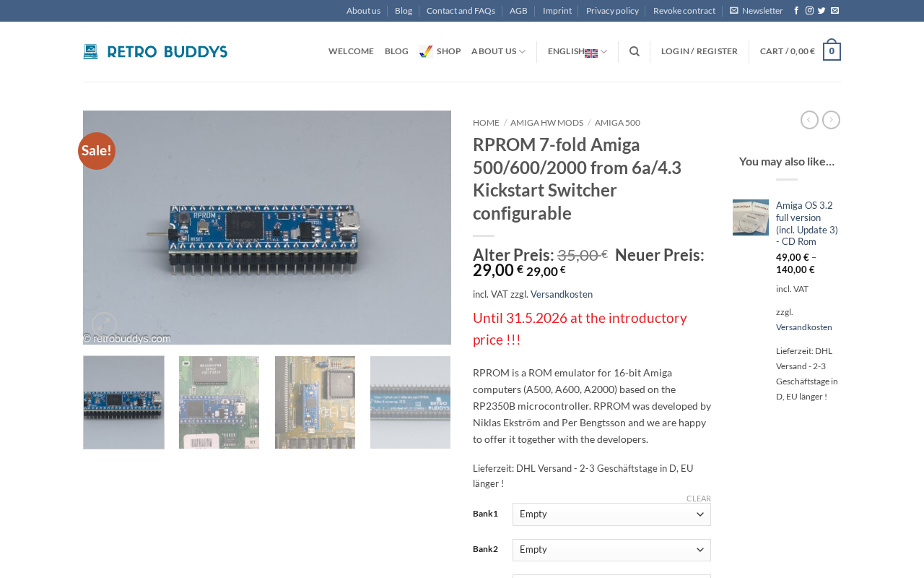This screenshot has height=578, width=924.
Task: Open the Blog item in main navigation
Action: [x=396, y=51]
